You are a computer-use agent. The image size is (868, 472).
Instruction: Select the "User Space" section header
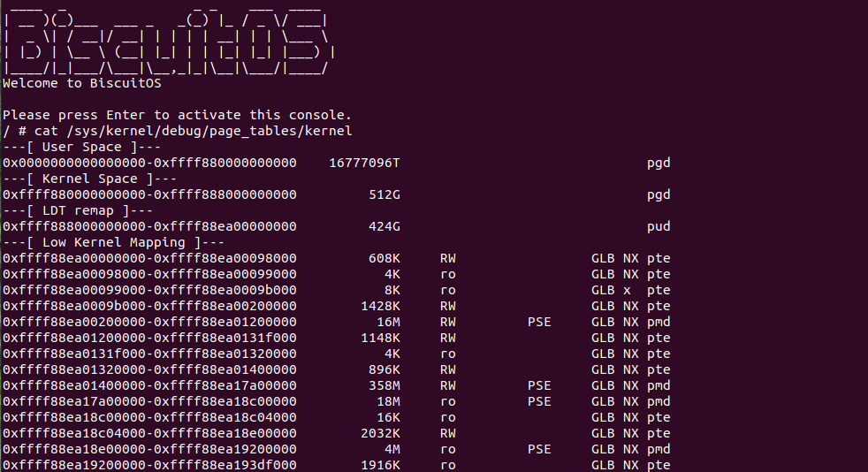point(71,147)
